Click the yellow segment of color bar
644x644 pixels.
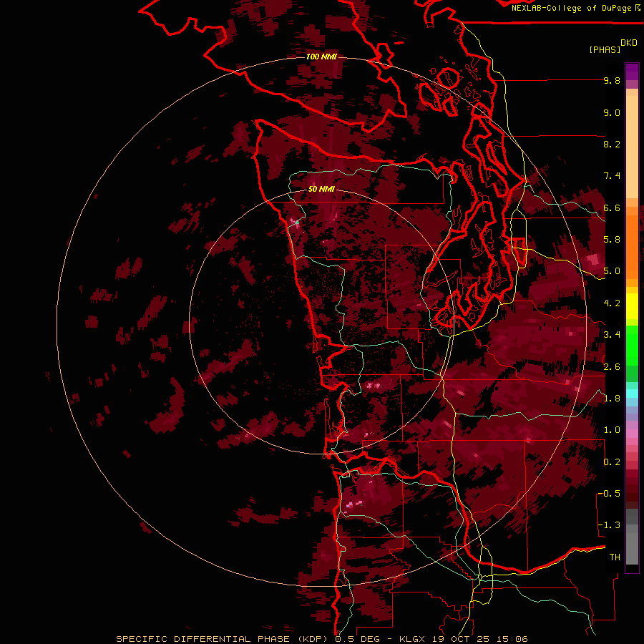pyautogui.click(x=632, y=306)
